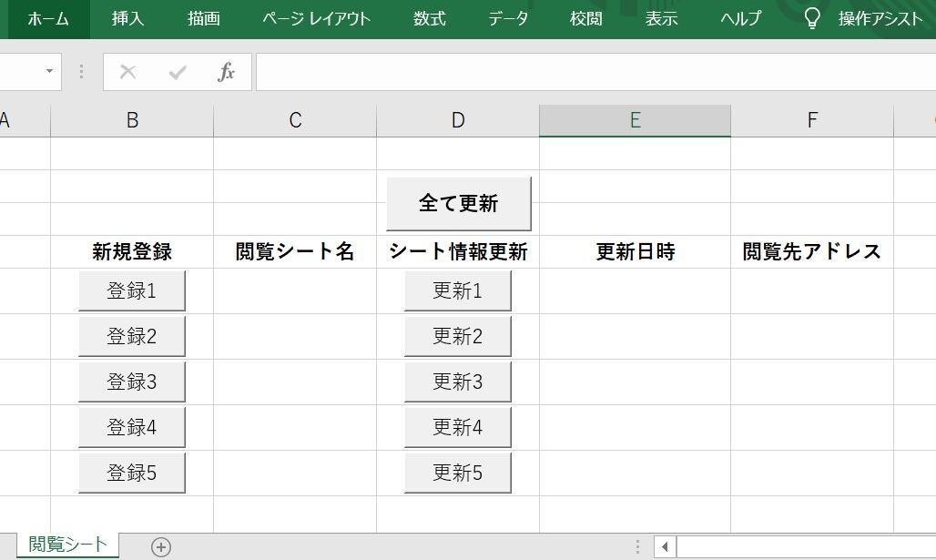The width and height of the screenshot is (936, 560).
Task: Select column F header
Action: (x=812, y=120)
